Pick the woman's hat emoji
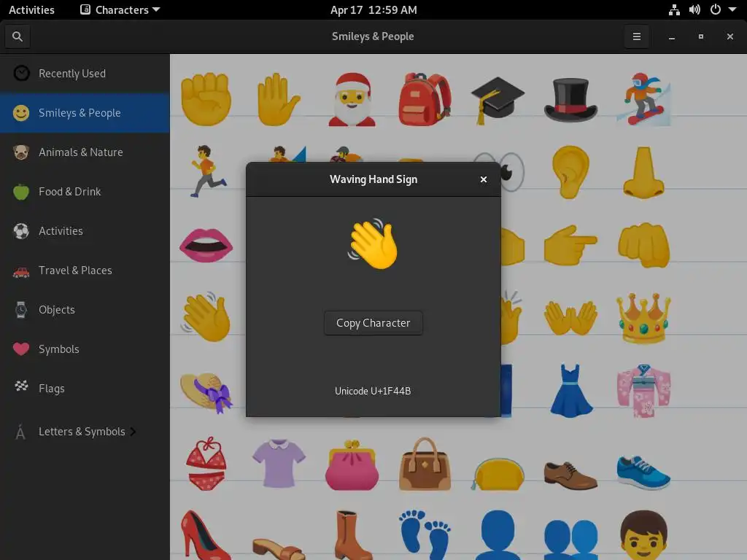The height and width of the screenshot is (560, 747). [206, 392]
